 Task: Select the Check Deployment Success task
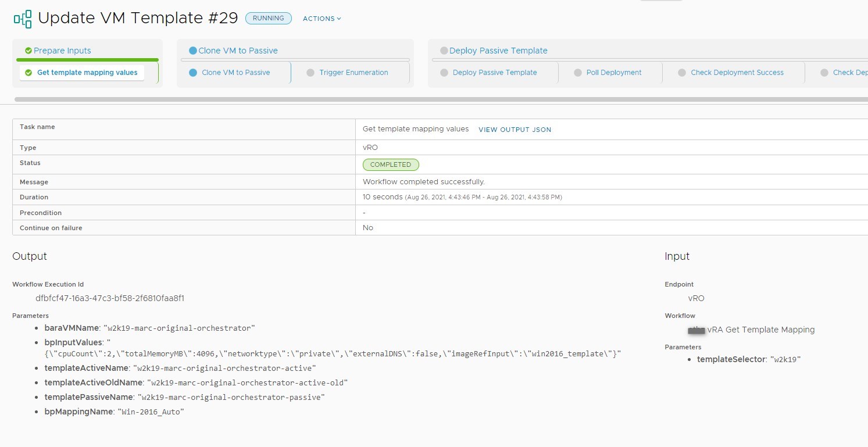tap(737, 73)
